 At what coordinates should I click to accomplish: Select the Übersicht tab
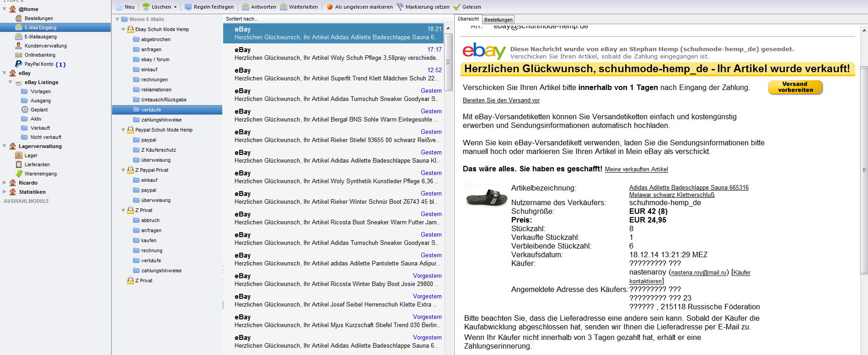468,19
